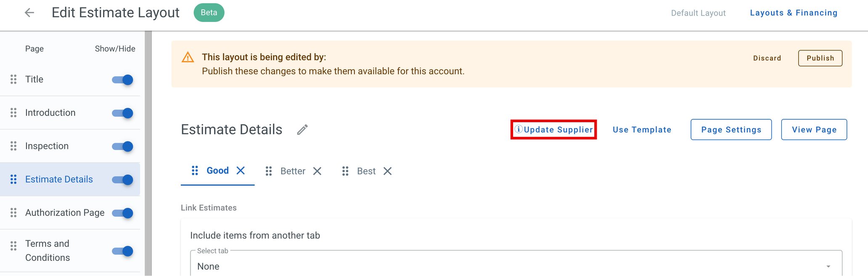This screenshot has width=868, height=276.
Task: Click the pencil icon to rename Estimate Details
Action: click(302, 130)
